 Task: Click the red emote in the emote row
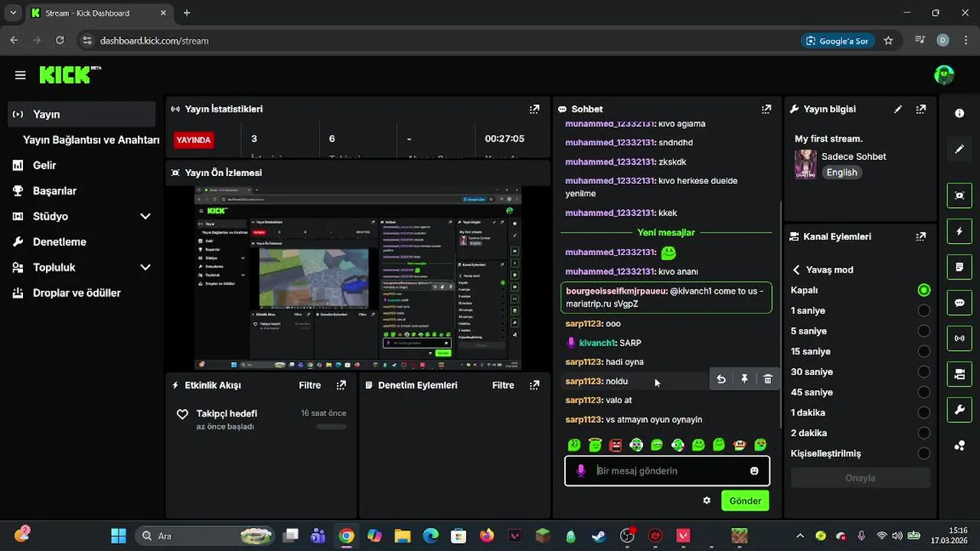pos(616,445)
